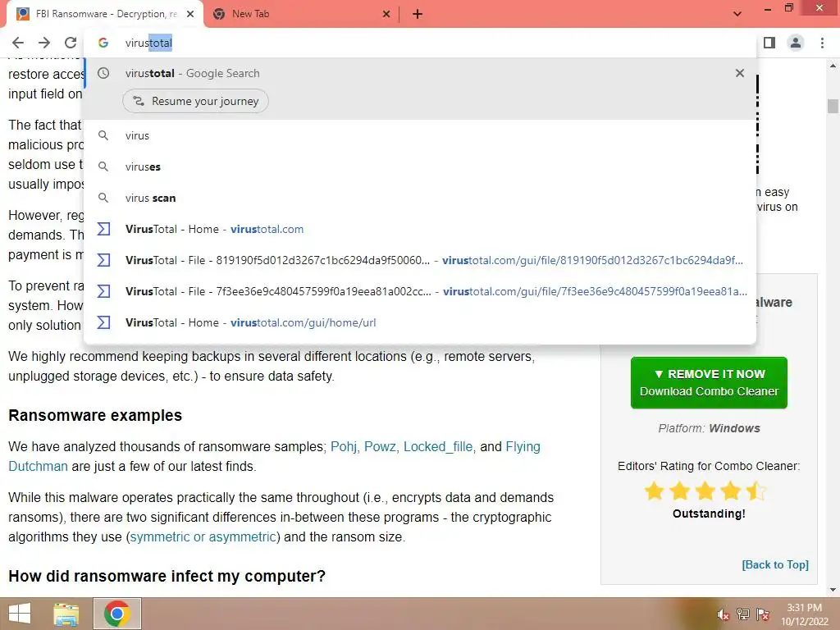Close the New Tab tab

point(386,14)
